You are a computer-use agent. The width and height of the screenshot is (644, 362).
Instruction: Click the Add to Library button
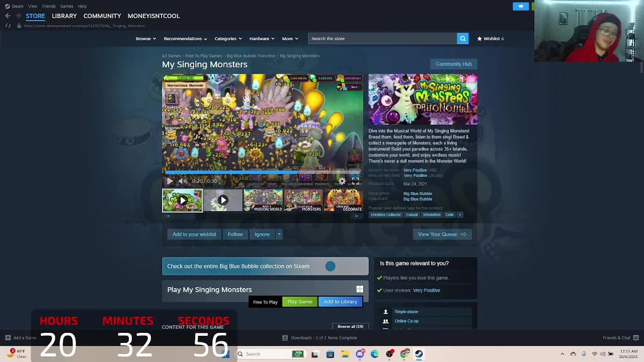pyautogui.click(x=340, y=302)
